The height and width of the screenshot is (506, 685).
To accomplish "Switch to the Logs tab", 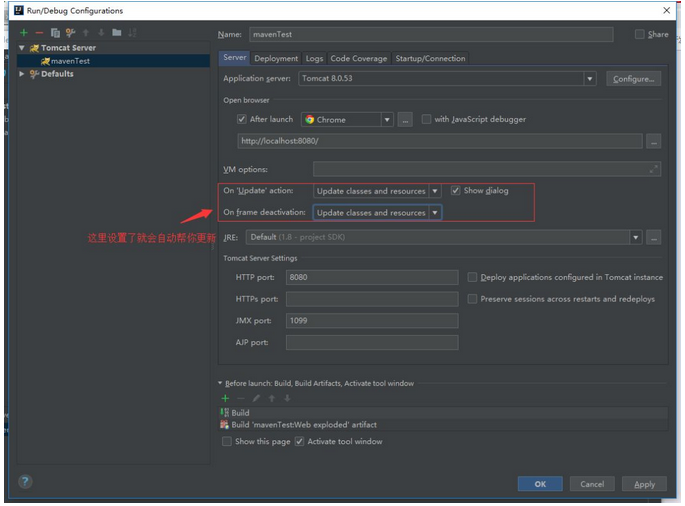I will (314, 59).
